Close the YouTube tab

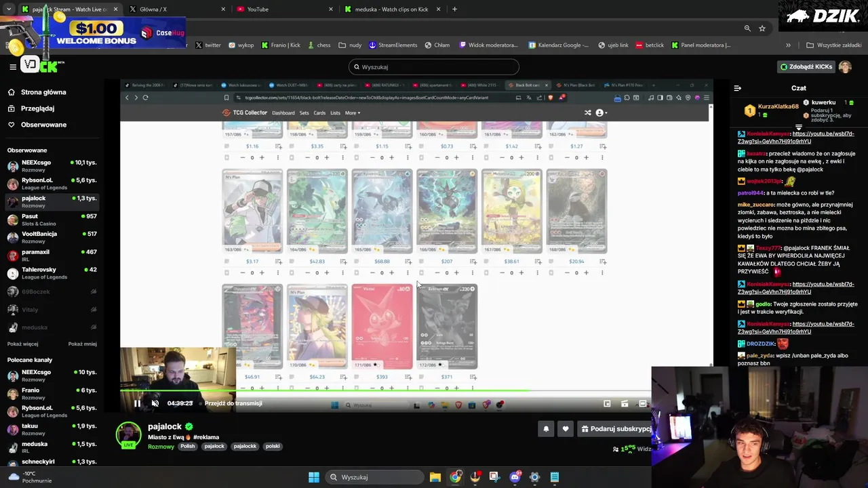tap(331, 9)
